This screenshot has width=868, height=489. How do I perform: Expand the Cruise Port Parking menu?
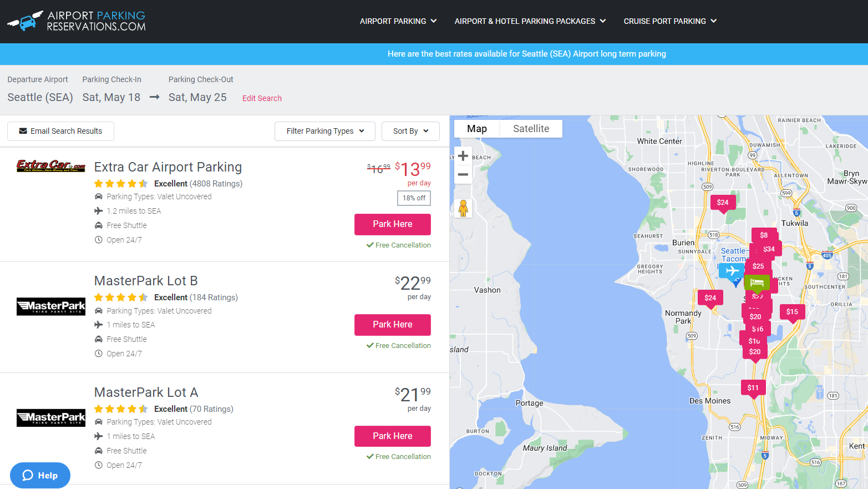pos(670,21)
